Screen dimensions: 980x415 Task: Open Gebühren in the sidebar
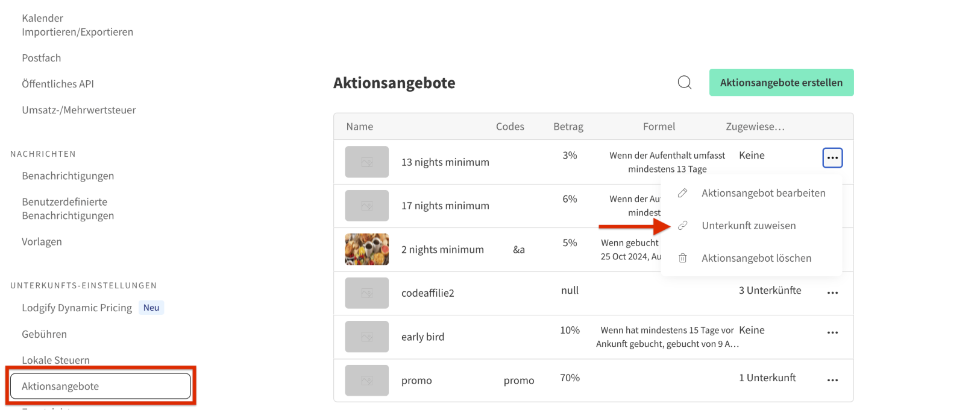click(44, 334)
